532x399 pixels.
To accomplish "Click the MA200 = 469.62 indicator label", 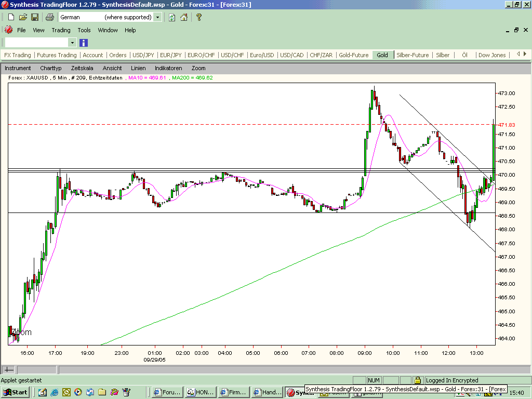I will (x=192, y=78).
